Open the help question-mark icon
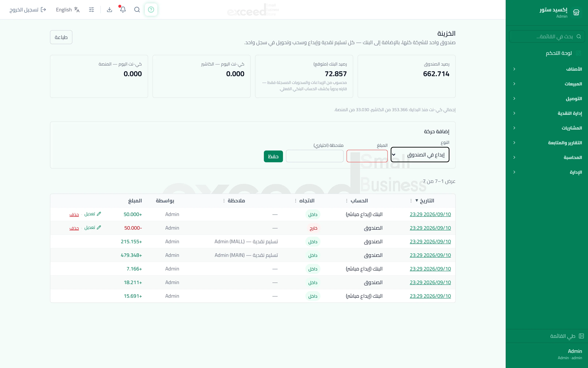The width and height of the screenshot is (588, 368). point(151,10)
